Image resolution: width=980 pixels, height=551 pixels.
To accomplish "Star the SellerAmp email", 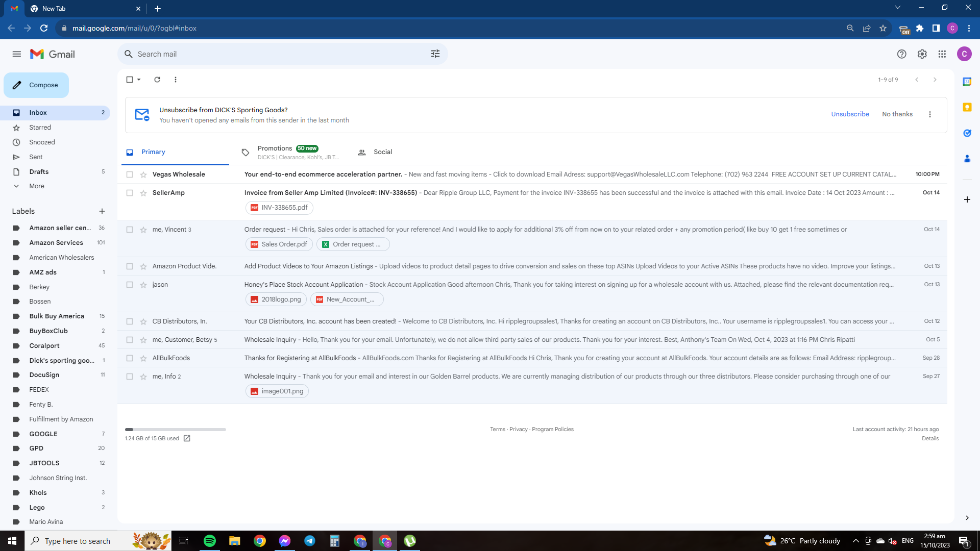I will click(x=143, y=193).
